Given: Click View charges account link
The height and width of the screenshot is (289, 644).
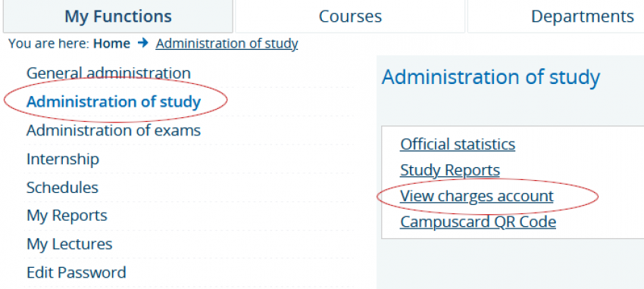Looking at the screenshot, I should click(477, 196).
